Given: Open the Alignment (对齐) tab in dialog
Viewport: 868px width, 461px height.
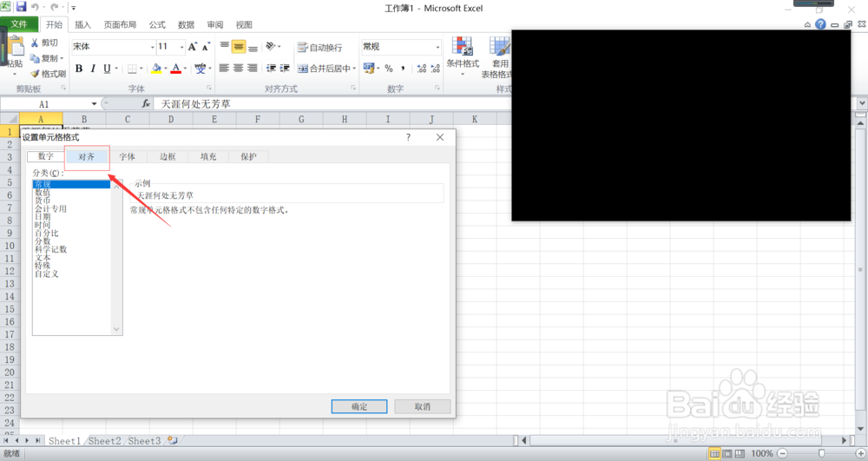Looking at the screenshot, I should [x=86, y=156].
